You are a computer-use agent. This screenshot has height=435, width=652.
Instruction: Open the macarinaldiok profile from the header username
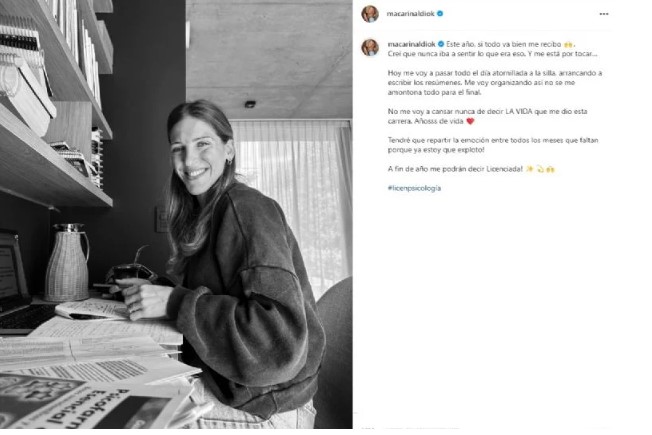pyautogui.click(x=410, y=13)
